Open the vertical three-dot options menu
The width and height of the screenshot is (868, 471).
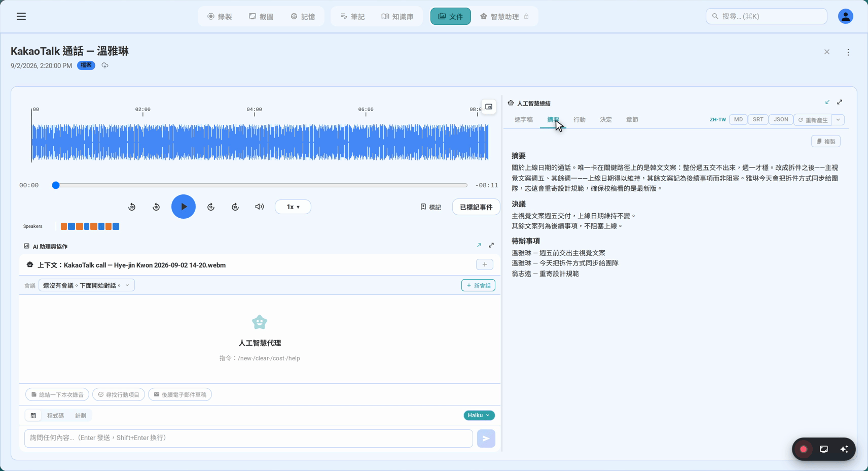pos(848,52)
